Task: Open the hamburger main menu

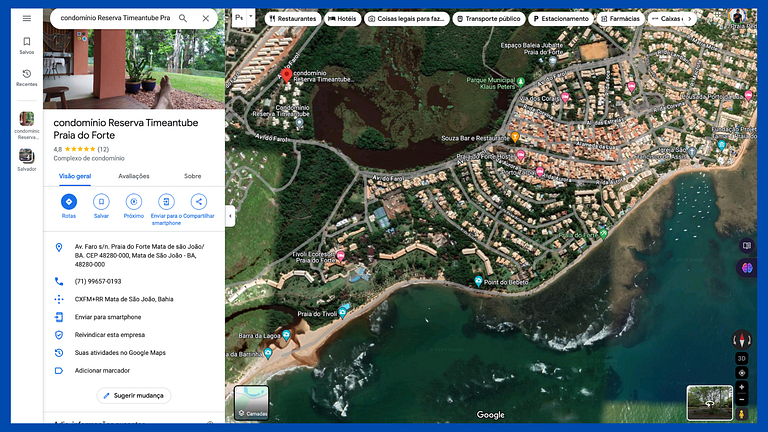Action: 26,19
